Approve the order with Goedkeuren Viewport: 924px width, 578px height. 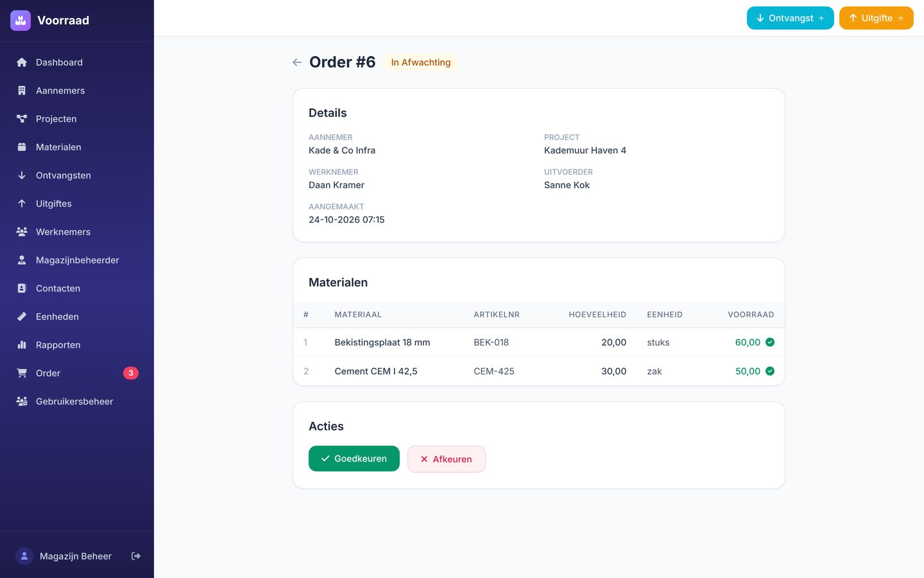click(354, 459)
